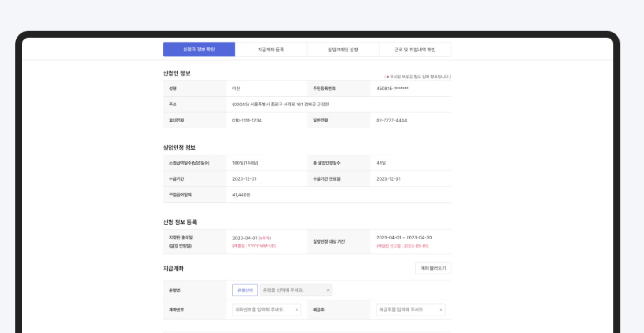Image resolution: width=644 pixels, height=333 pixels.
Task: Click the 신청인 정보 section heading
Action: coord(176,73)
